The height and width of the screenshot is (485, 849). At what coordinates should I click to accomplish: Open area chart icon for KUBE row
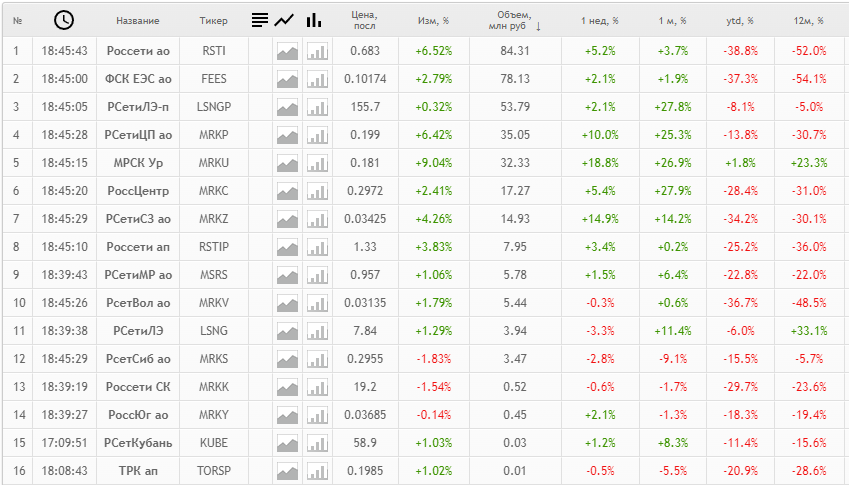tap(288, 443)
